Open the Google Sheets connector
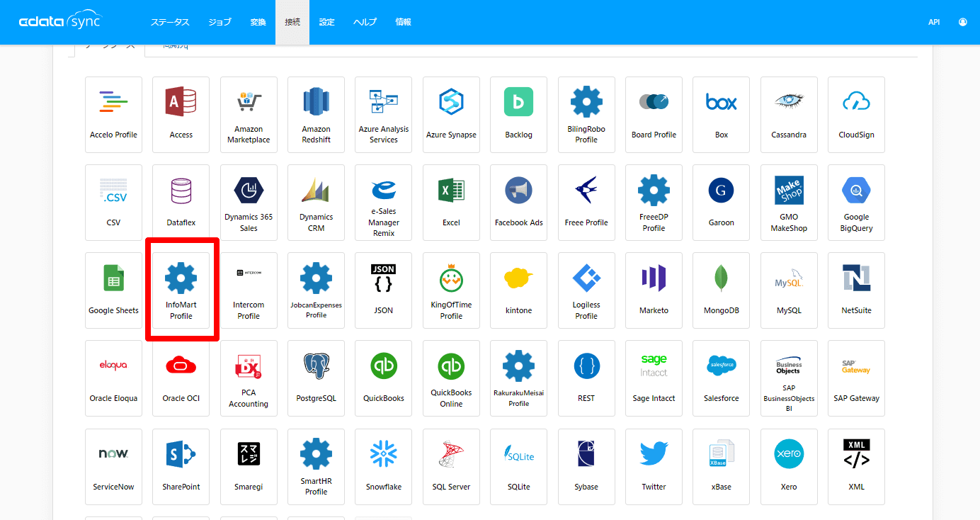 click(x=113, y=290)
